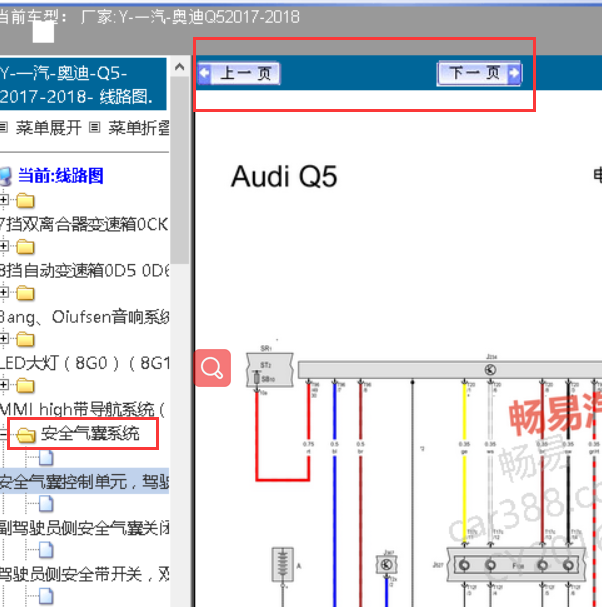
Task: Click the 菜单展开 list icon
Action: coord(4,127)
